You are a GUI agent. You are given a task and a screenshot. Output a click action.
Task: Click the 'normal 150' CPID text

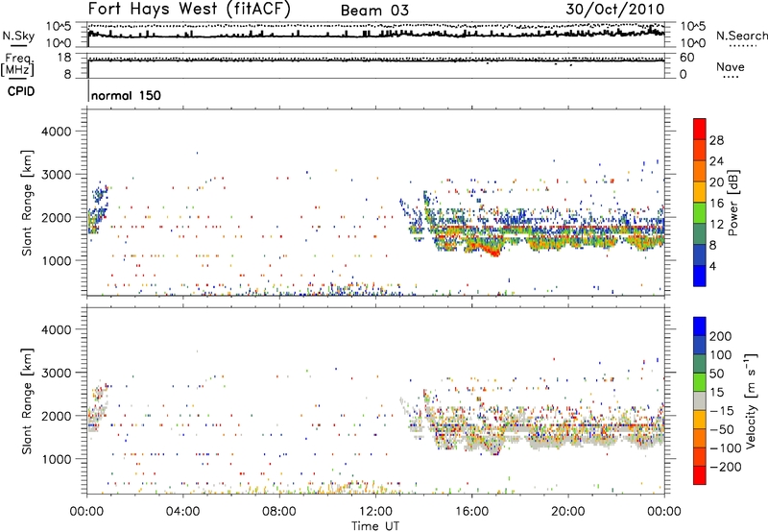click(126, 95)
